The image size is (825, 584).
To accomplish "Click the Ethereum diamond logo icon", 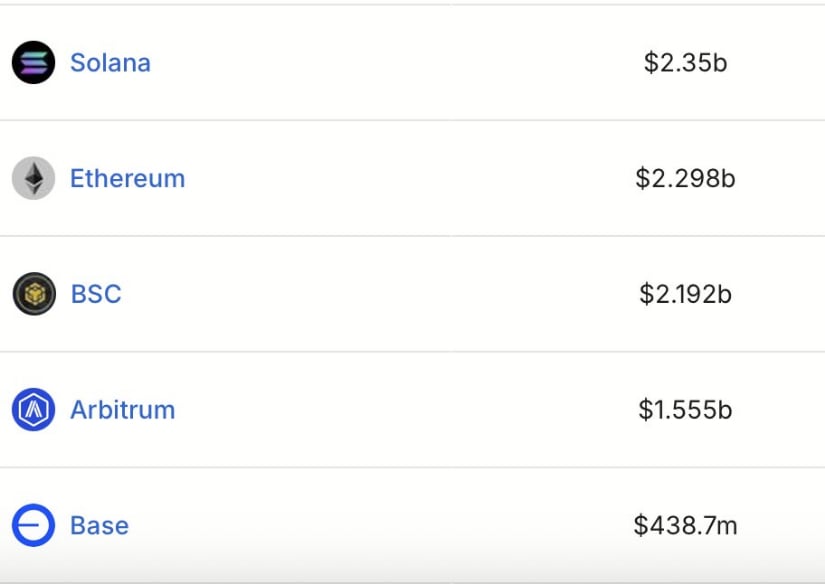I will pos(33,178).
